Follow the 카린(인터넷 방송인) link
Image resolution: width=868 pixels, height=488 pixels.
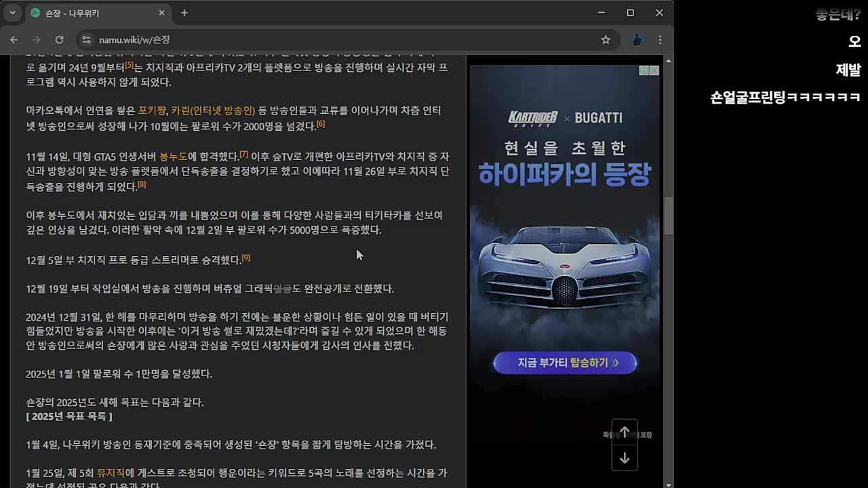pyautogui.click(x=213, y=110)
